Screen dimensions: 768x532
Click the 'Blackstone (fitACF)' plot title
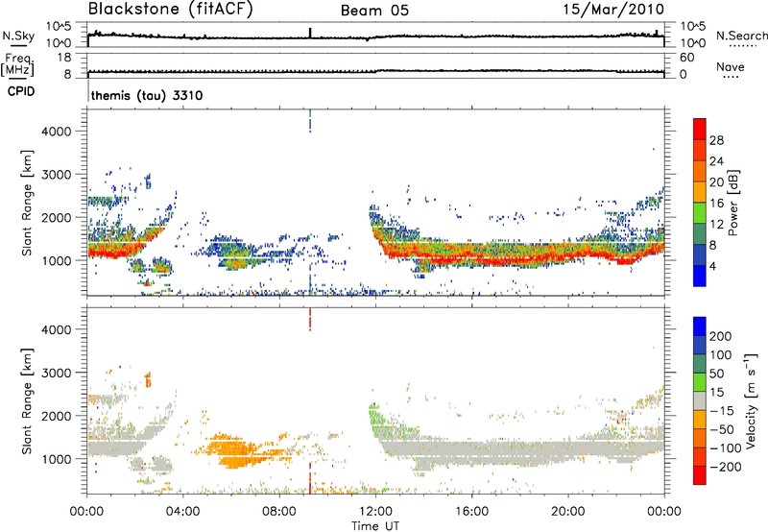pos(171,10)
